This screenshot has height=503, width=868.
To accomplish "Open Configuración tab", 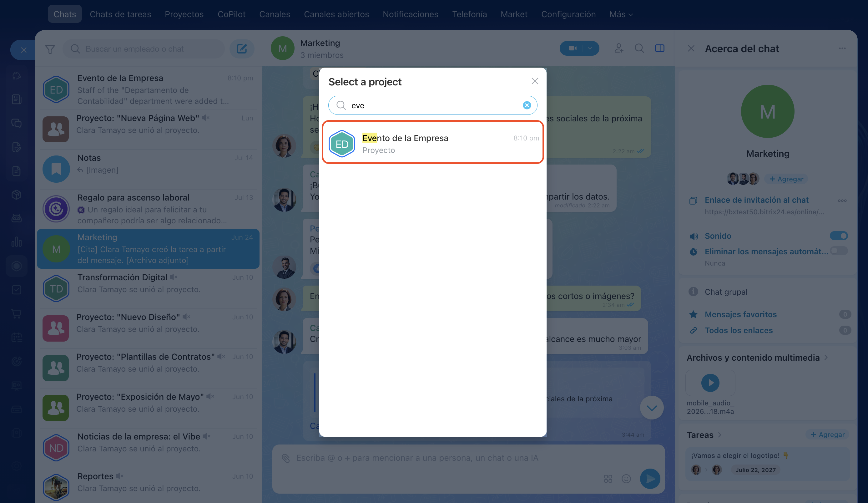I will [x=568, y=14].
